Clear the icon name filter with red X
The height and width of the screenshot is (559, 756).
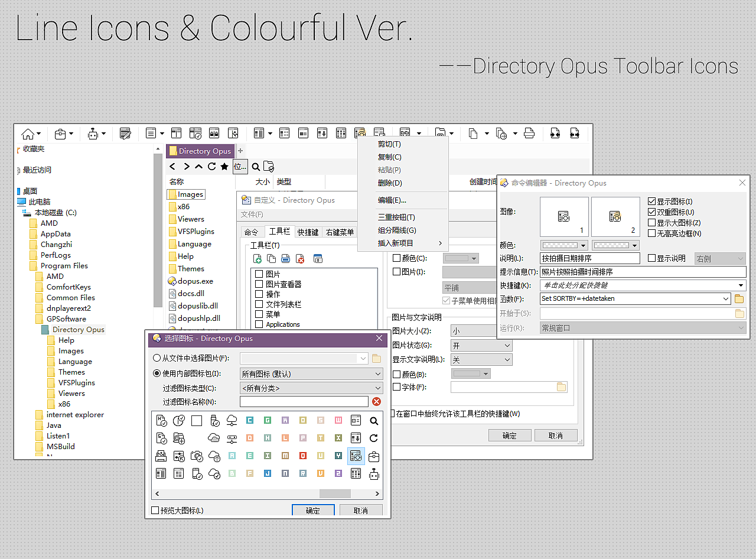(x=376, y=402)
